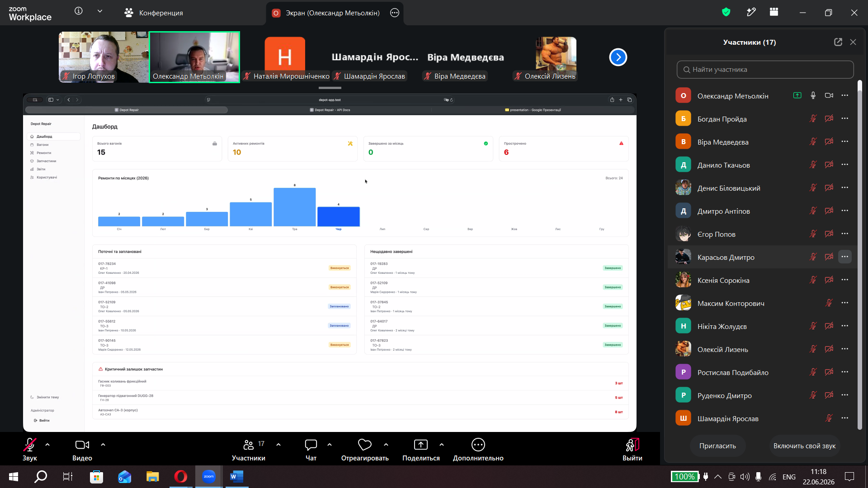Open Отреагировать reactions

point(365,450)
